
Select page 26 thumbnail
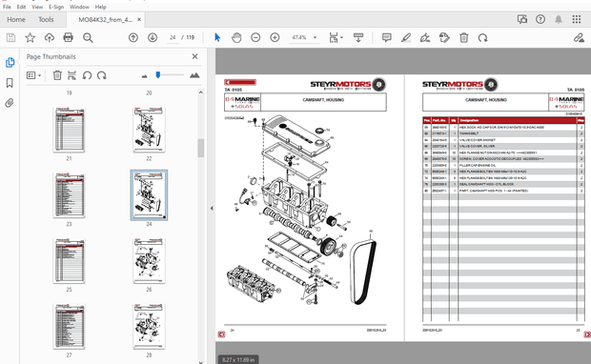149,261
